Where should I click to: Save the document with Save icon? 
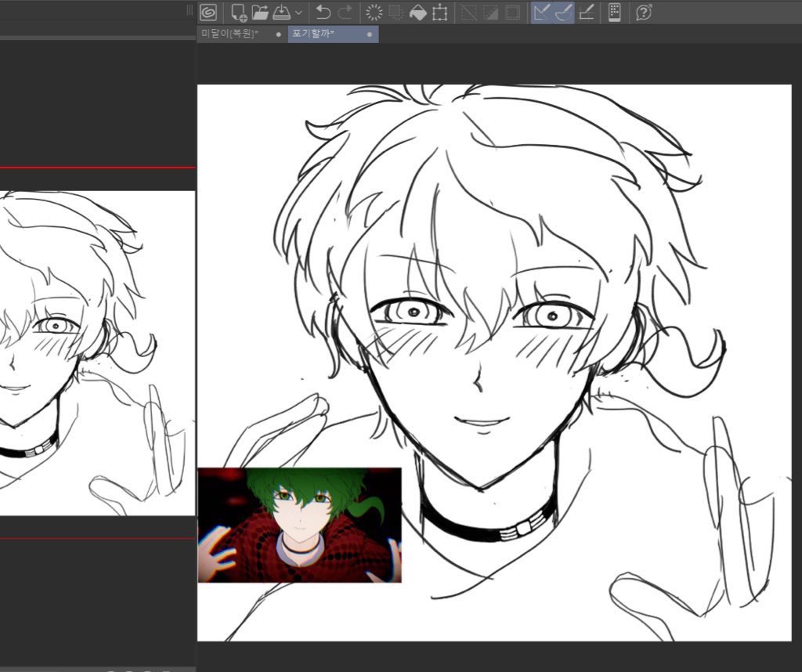tap(281, 12)
